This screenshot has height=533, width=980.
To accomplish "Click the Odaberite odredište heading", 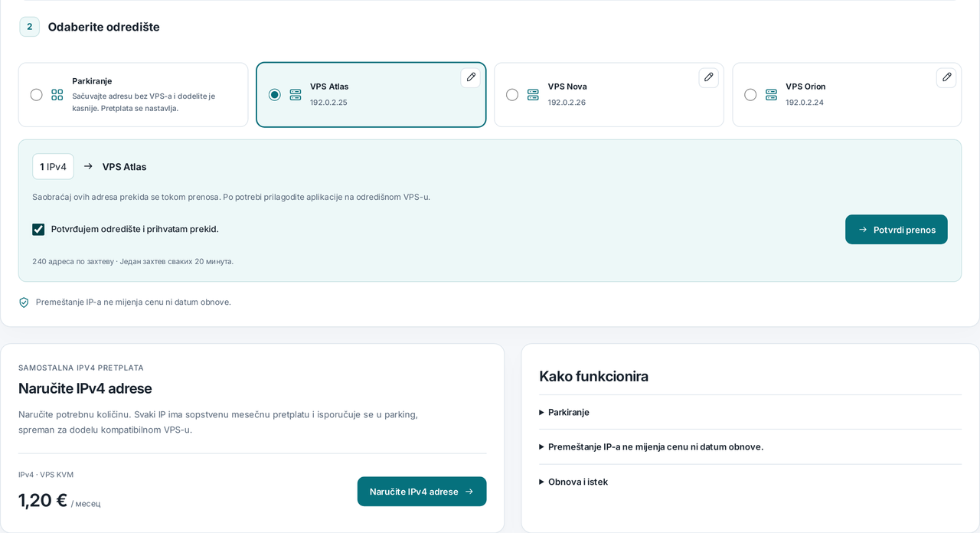I will [104, 27].
